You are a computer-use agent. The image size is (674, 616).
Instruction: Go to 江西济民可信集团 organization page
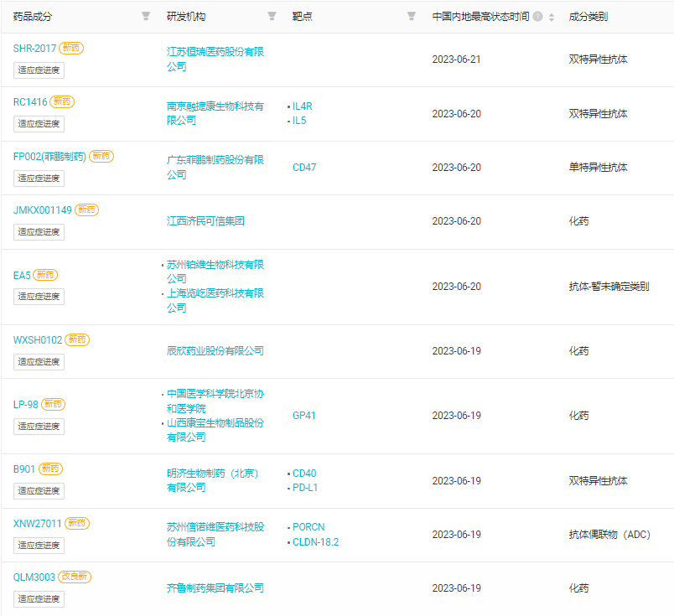205,221
